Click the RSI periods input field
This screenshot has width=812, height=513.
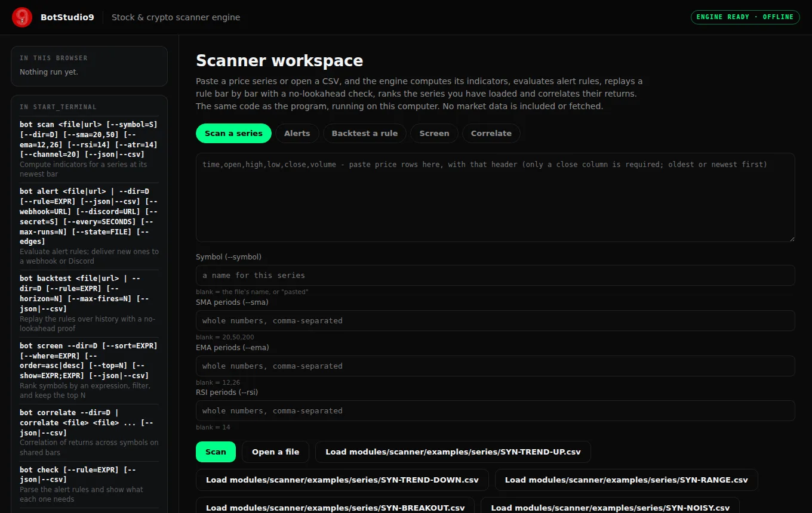[496, 411]
